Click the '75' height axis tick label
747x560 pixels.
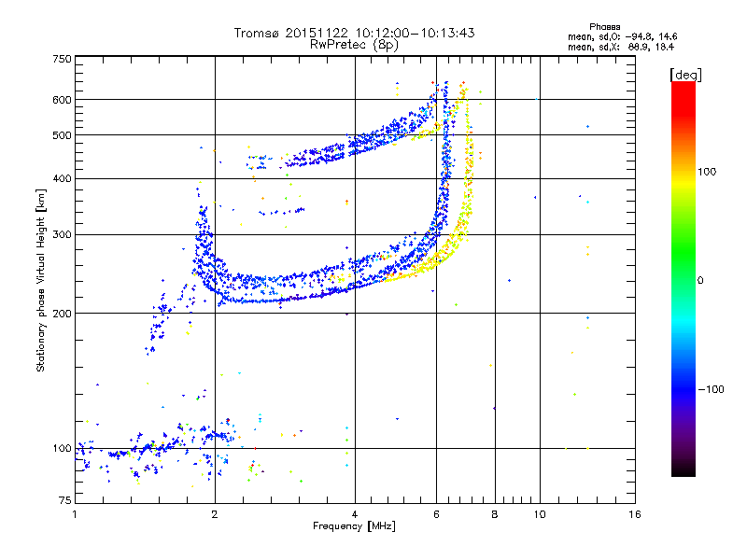65,500
